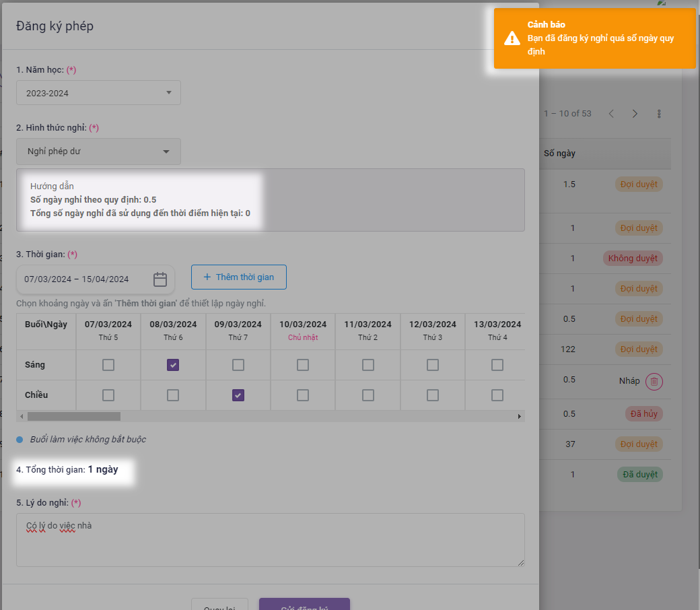Check Chiều checkbox for 11/03/2024
Screen dimensions: 700x610
368,395
